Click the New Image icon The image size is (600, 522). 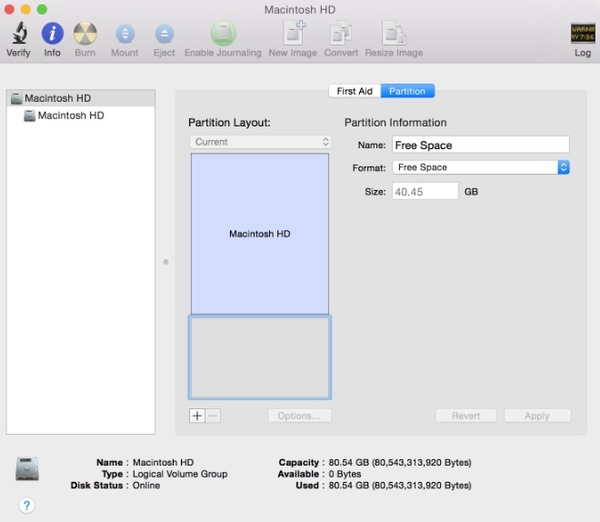294,33
